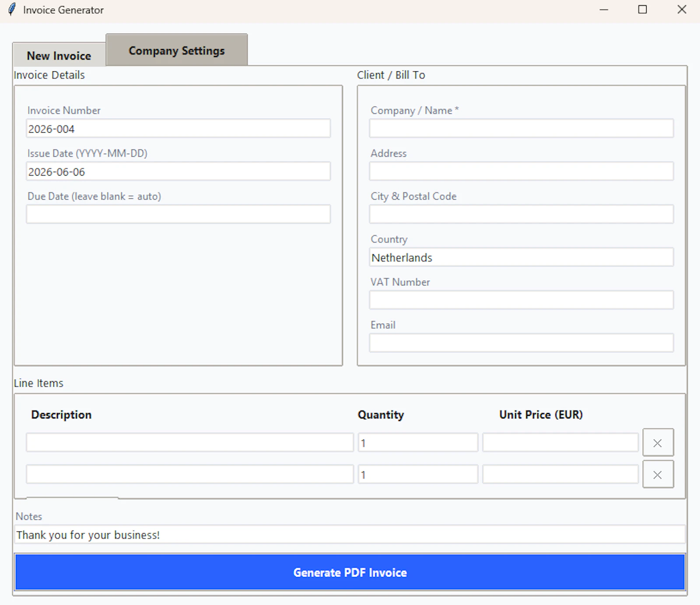Click the "Company / Name *" label
Viewport: 700px width, 605px height.
(x=415, y=110)
